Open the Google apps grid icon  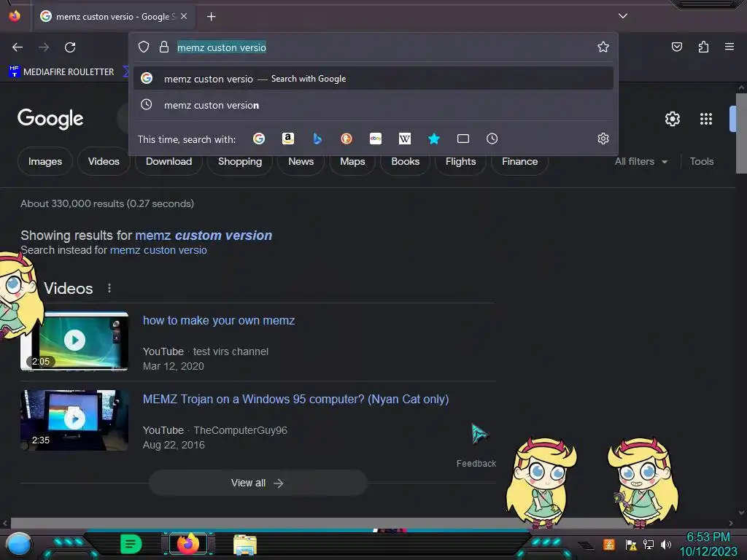[x=706, y=119]
